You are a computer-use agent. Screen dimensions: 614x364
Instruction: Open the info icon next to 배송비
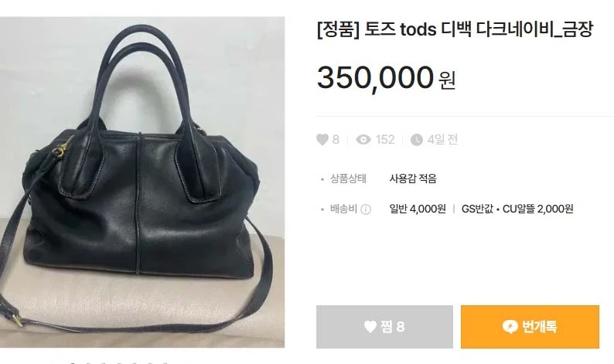[x=365, y=209]
